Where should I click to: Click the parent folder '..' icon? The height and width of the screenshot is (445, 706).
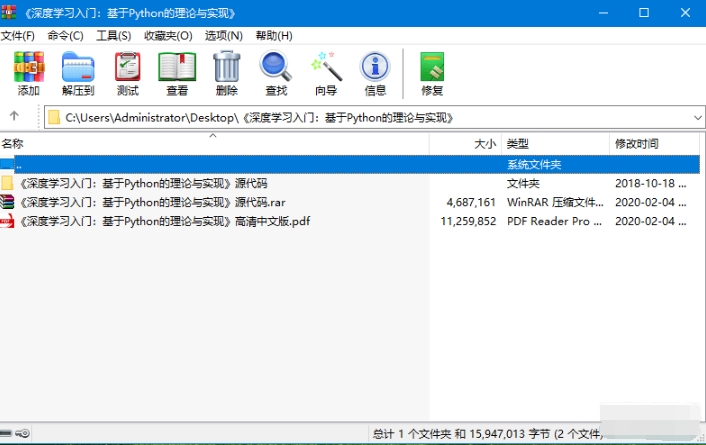[x=7, y=164]
